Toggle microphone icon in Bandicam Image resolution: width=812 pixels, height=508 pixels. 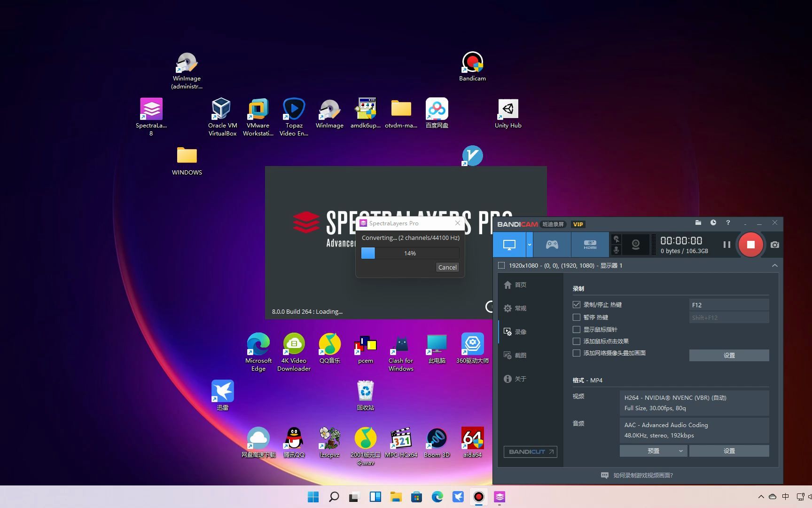(x=616, y=250)
